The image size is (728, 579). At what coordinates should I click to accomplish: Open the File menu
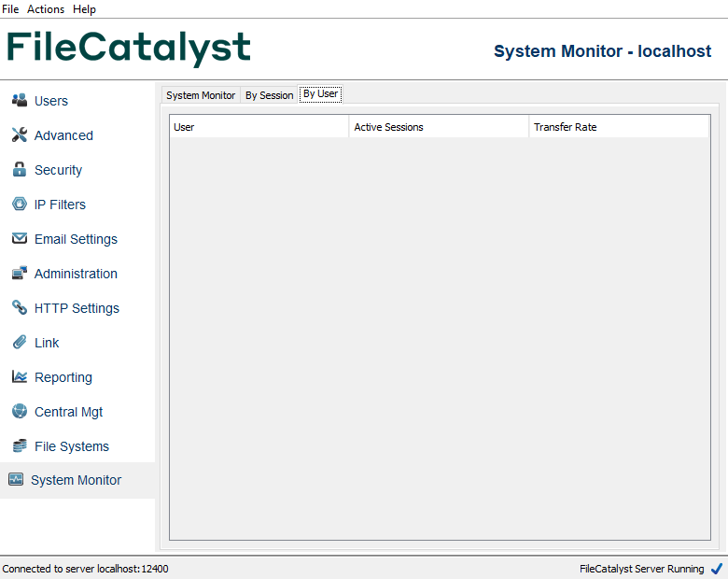(x=10, y=8)
